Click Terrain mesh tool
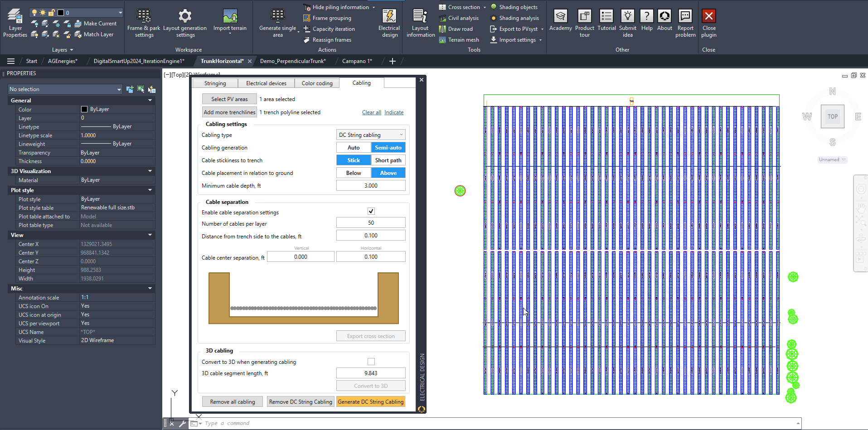This screenshot has width=868, height=430. tap(459, 40)
